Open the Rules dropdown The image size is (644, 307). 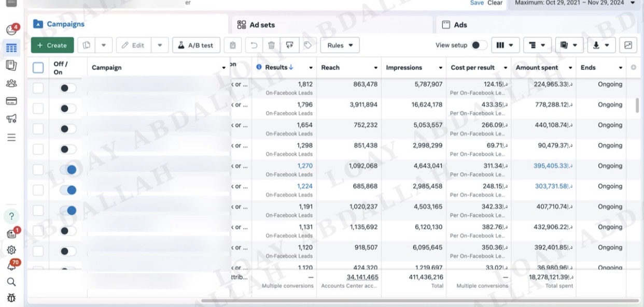[340, 45]
